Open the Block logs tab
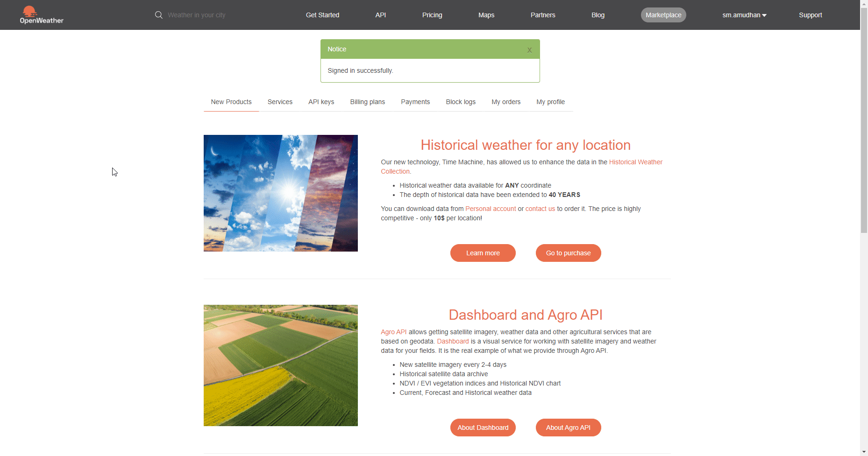 click(x=461, y=102)
